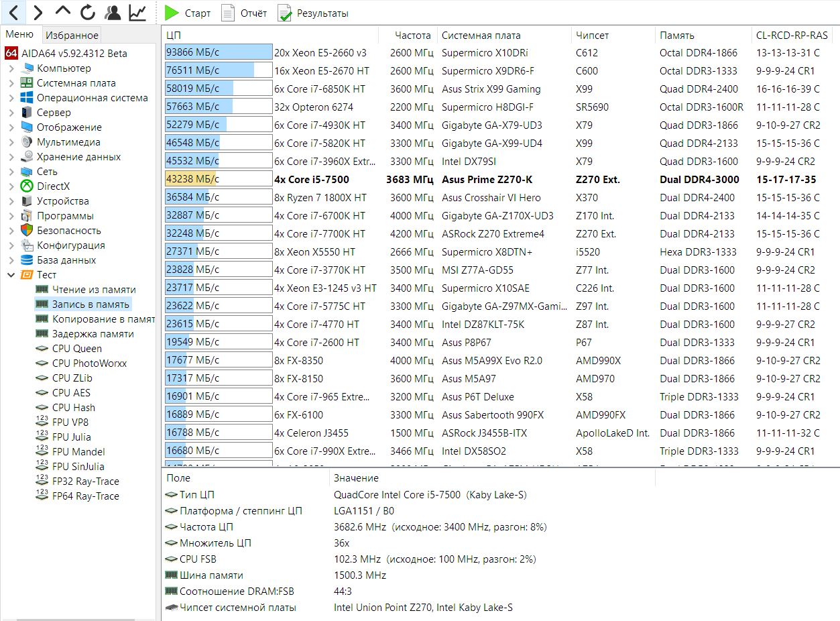The width and height of the screenshot is (840, 621).
Task: Click the Значение column header
Action: 491,478
